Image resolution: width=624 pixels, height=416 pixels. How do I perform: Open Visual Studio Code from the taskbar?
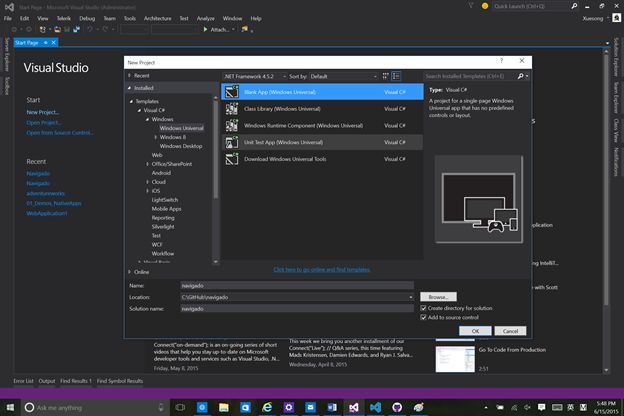click(x=375, y=407)
